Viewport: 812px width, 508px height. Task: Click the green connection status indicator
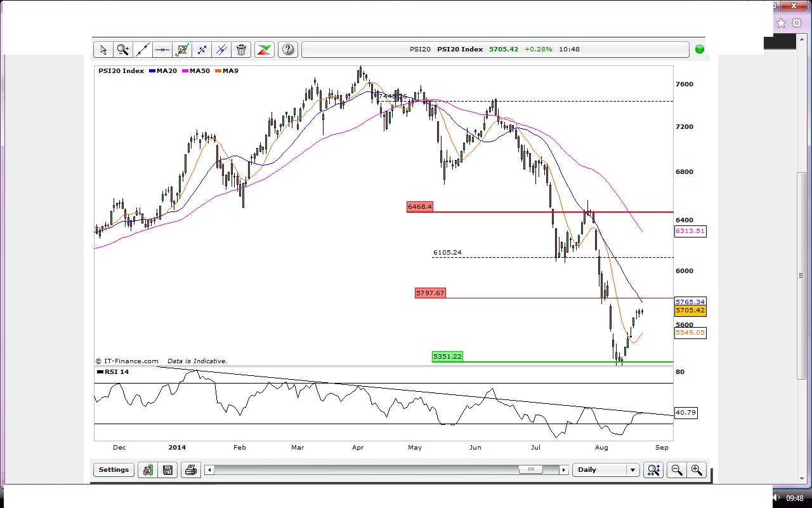click(x=700, y=50)
